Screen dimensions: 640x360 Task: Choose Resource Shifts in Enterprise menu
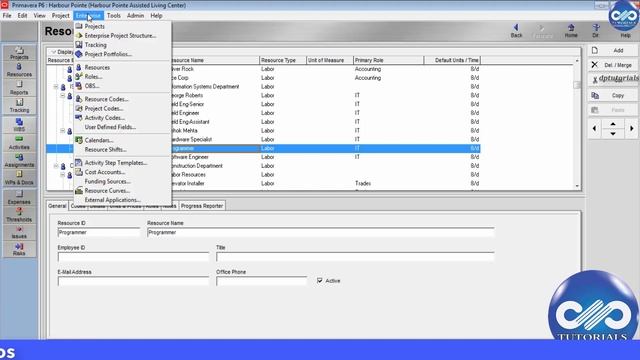[106, 149]
